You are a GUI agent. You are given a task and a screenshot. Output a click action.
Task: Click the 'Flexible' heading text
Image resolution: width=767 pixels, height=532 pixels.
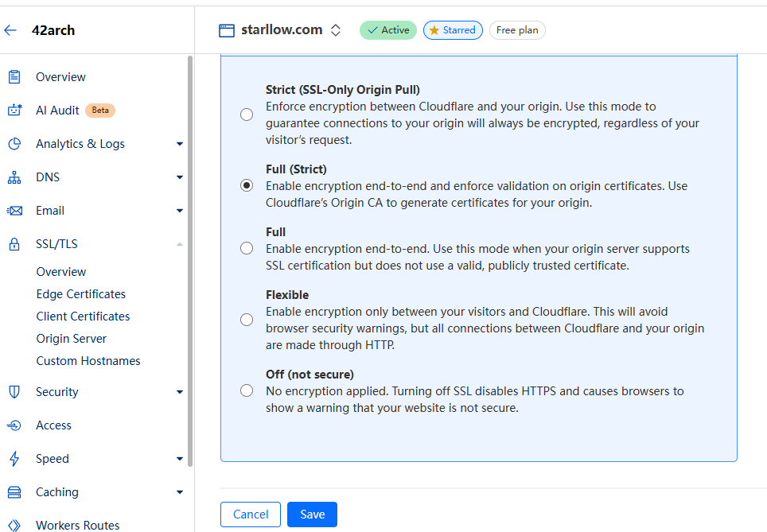pyautogui.click(x=287, y=295)
